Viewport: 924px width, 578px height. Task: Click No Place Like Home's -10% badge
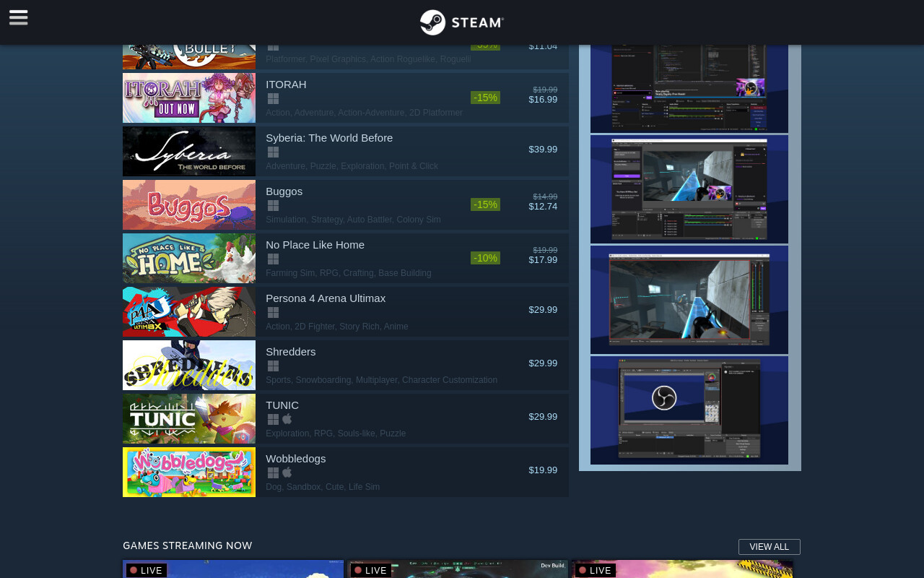(485, 258)
